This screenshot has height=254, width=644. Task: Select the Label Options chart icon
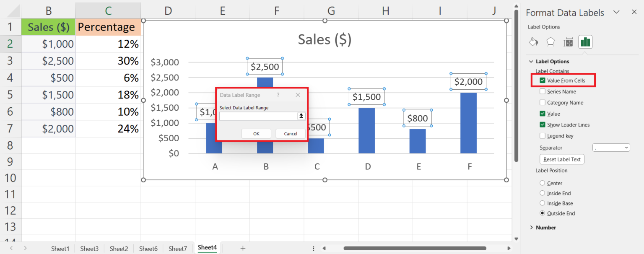[585, 42]
